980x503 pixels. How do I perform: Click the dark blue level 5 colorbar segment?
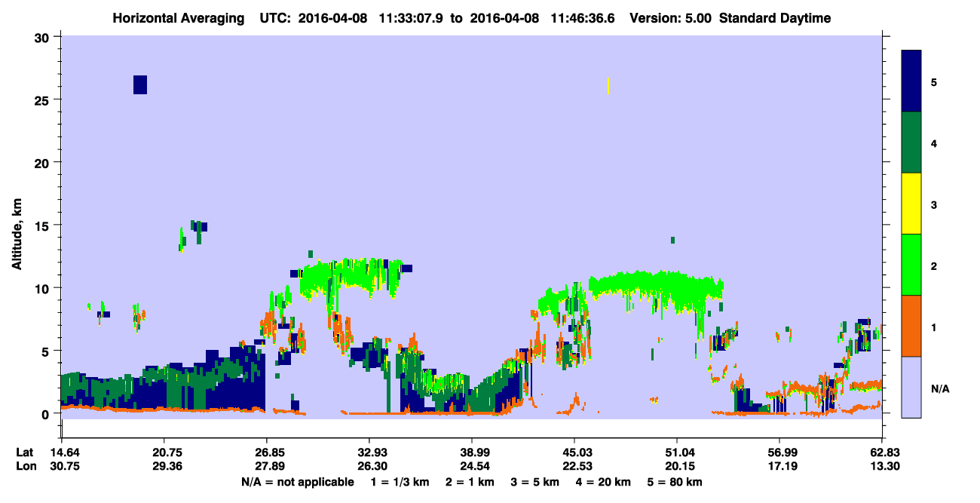click(911, 81)
